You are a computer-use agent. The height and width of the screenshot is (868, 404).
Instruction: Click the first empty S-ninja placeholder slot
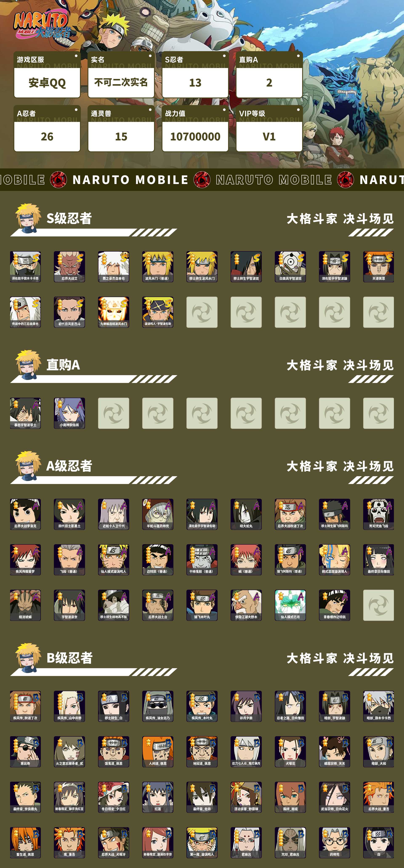click(202, 312)
